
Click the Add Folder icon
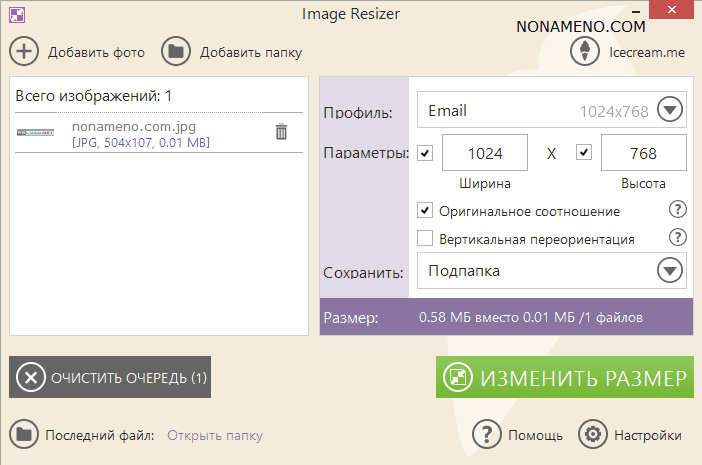176,52
